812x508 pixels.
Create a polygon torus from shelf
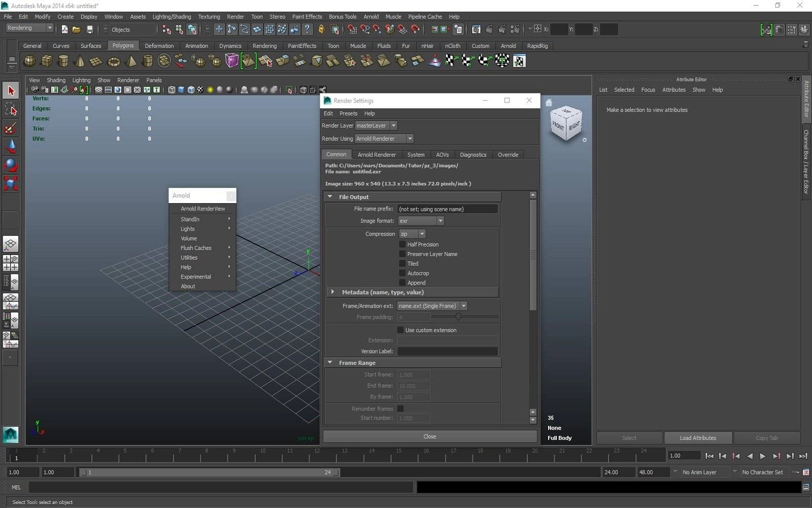tap(114, 61)
